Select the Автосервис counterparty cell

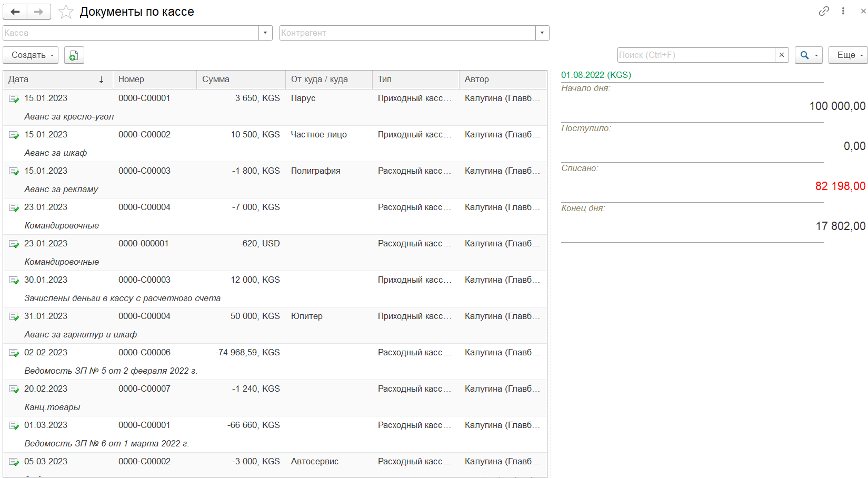[315, 462]
